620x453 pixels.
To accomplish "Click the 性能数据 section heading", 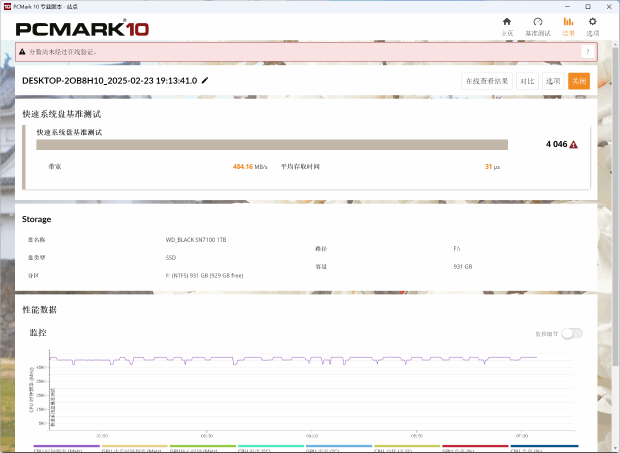I will tap(39, 310).
